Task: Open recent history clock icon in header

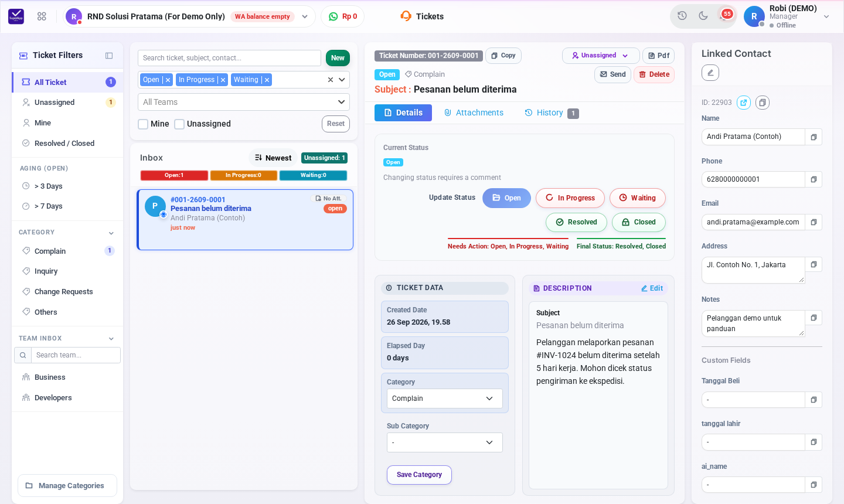Action: click(682, 16)
